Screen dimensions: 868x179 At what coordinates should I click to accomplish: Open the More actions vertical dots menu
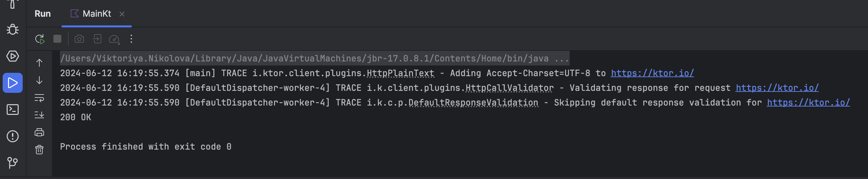(x=131, y=39)
